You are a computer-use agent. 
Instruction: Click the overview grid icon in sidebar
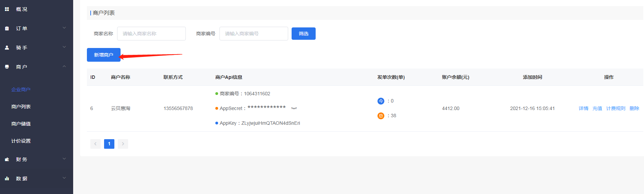point(7,9)
